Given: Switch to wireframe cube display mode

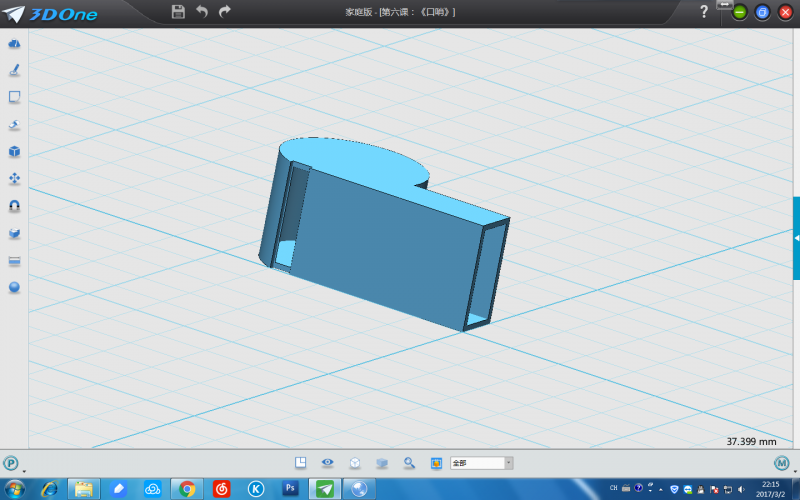Looking at the screenshot, I should pos(355,463).
